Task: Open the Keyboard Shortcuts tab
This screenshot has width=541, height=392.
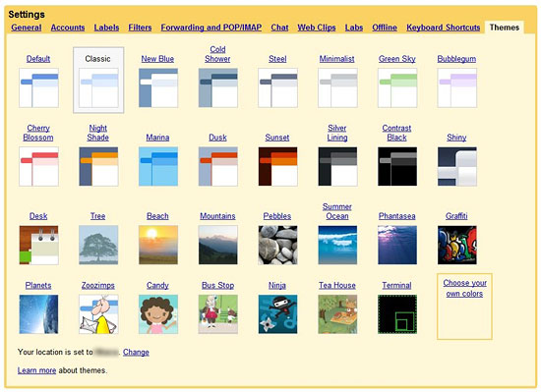Action: (x=444, y=28)
